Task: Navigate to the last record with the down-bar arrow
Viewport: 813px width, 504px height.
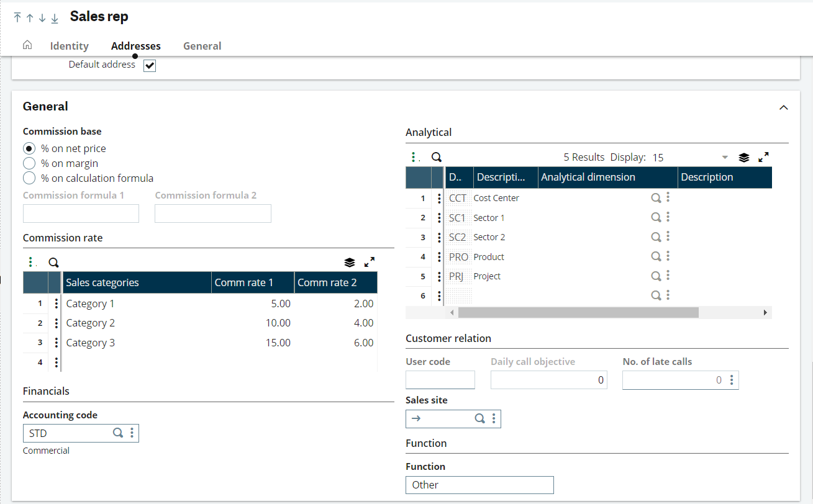Action: (x=54, y=17)
